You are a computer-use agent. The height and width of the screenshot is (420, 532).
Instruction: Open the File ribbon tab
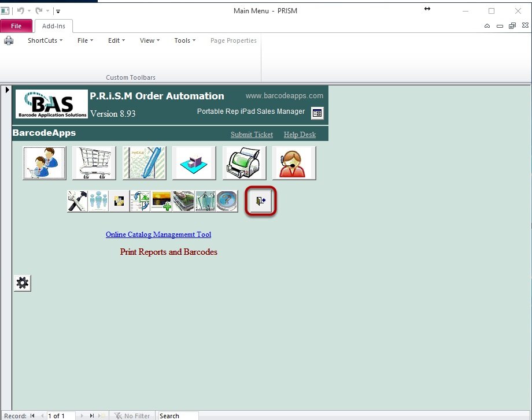coord(17,26)
